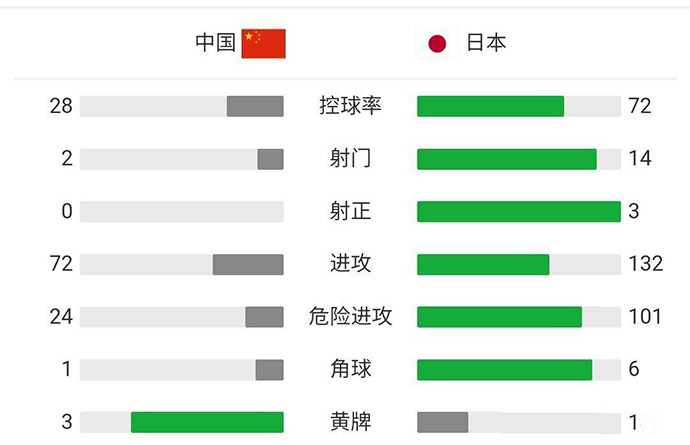
Task: Select the 日本 team name
Action: 486,43
